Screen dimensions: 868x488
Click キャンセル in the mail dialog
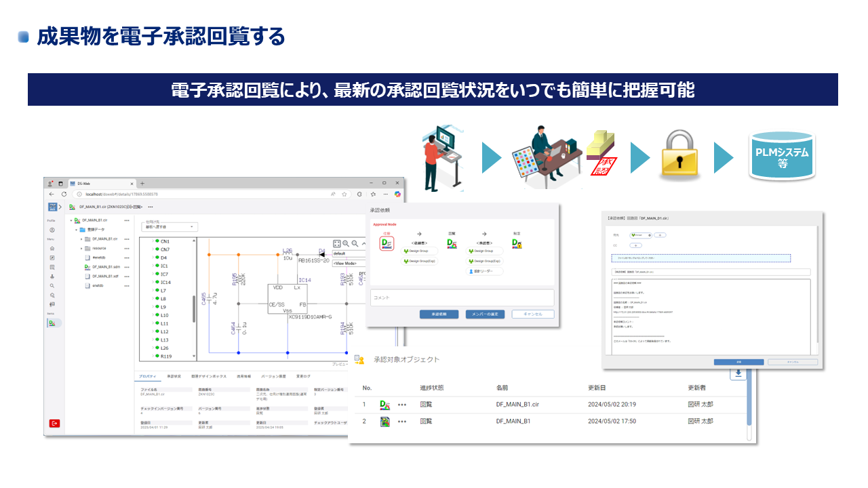792,362
